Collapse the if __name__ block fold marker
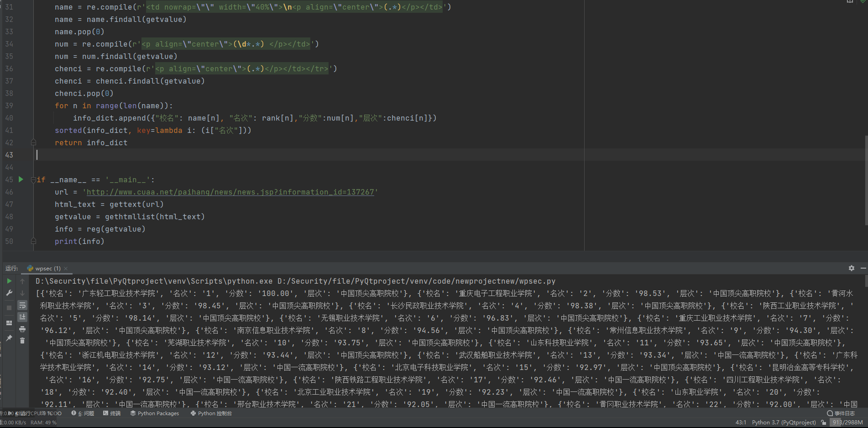This screenshot has height=428, width=868. tap(33, 180)
